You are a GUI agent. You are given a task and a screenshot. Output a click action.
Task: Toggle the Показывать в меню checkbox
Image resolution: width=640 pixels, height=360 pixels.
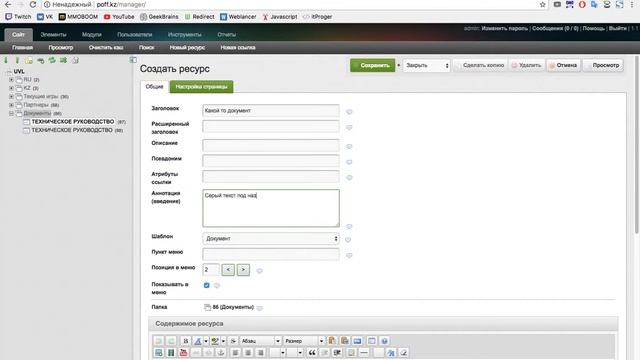(207, 285)
